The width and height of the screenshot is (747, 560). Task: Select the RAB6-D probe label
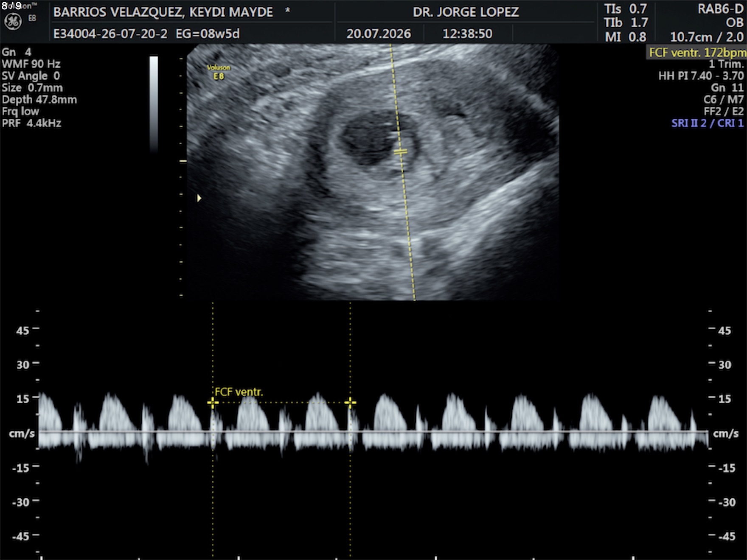[720, 9]
